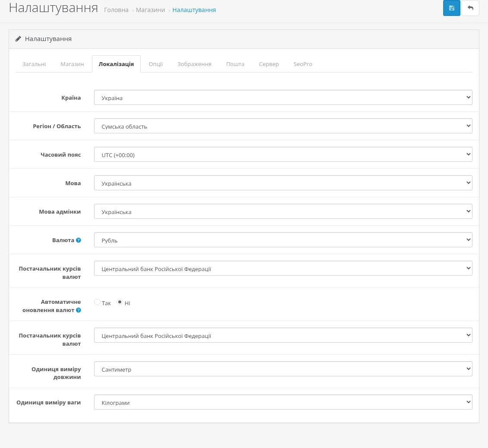
Task: Click the Регіон / Область label
Action: 57,126
